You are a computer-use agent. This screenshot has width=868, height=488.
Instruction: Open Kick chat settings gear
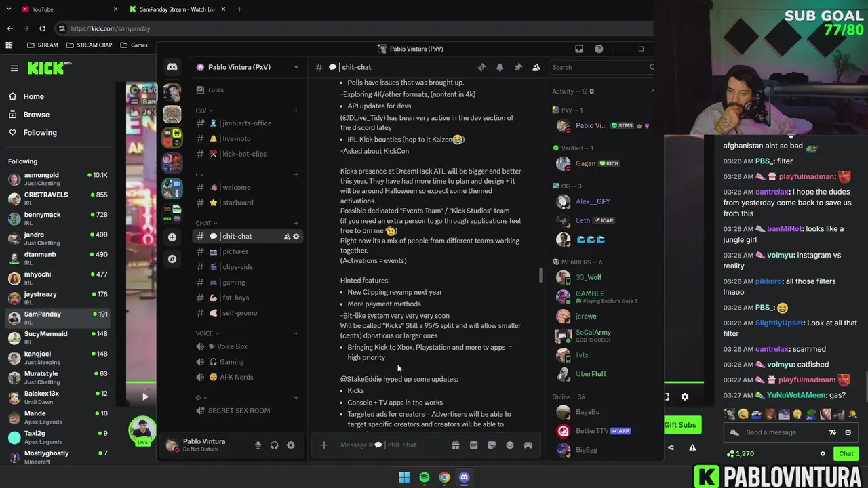pyautogui.click(x=823, y=453)
